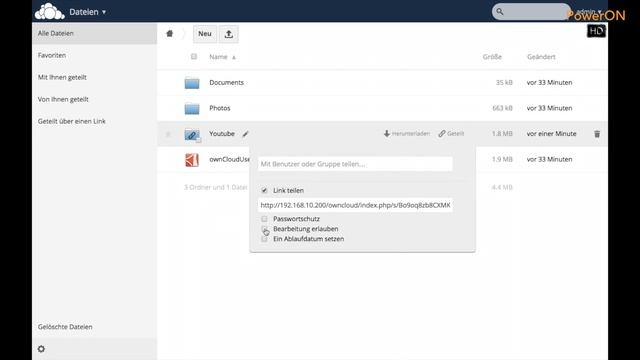Go to home folder icon
This screenshot has width=640, height=360.
[170, 34]
